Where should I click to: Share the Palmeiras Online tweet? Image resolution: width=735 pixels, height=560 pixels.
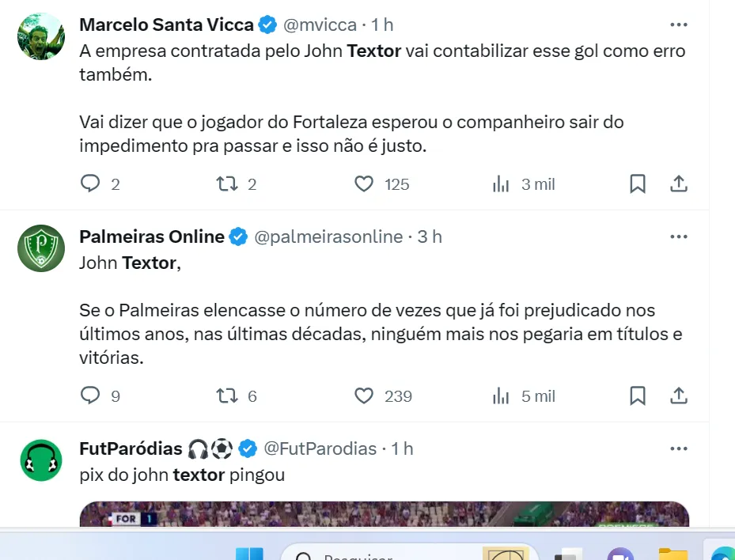pyautogui.click(x=679, y=395)
